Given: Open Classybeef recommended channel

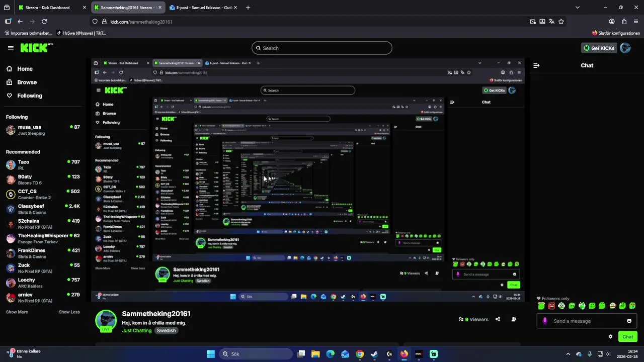Looking at the screenshot, I should pyautogui.click(x=43, y=209).
